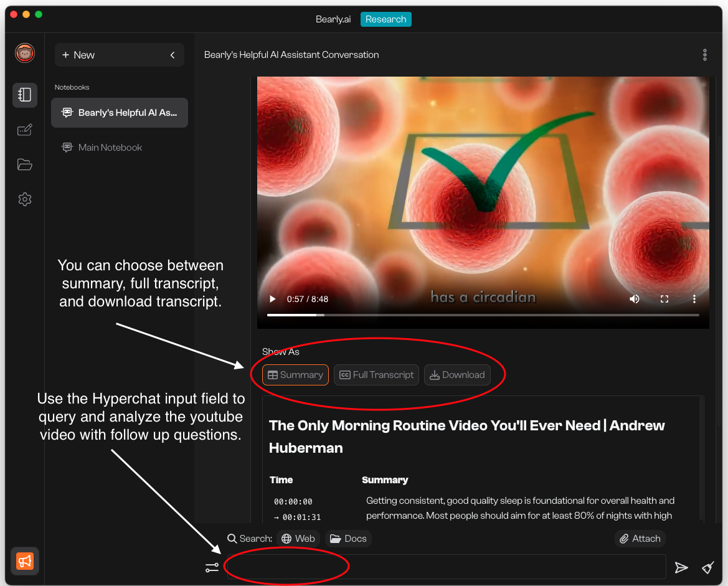Click the orange megaphone announcements icon

click(25, 561)
